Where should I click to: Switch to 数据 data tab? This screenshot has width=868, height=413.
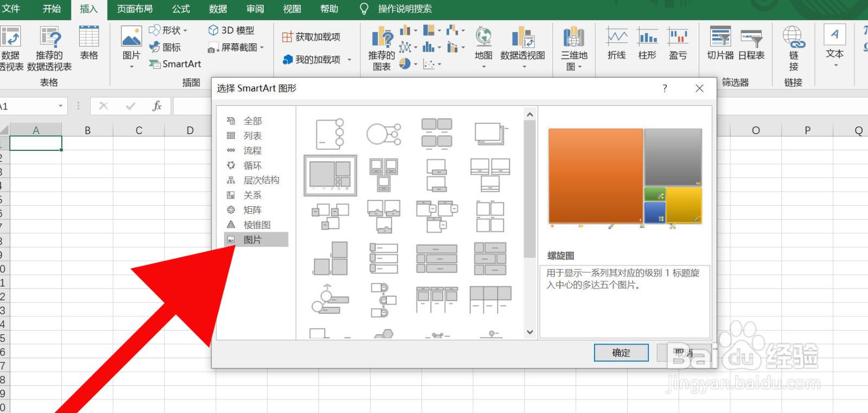218,9
